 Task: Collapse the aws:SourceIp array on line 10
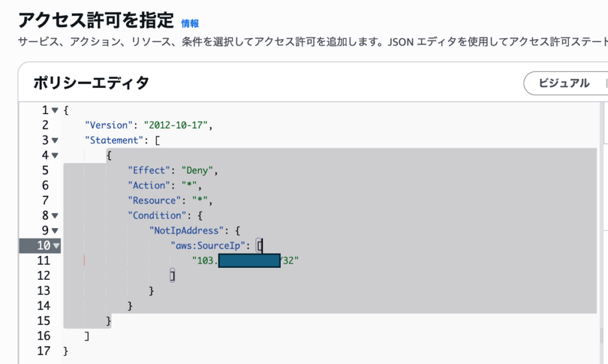[x=56, y=245]
